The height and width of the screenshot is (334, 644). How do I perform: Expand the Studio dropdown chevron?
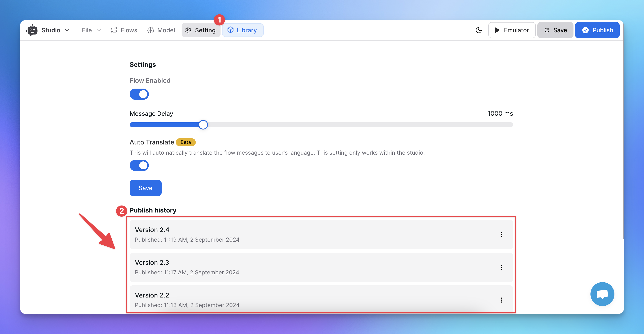(67, 30)
